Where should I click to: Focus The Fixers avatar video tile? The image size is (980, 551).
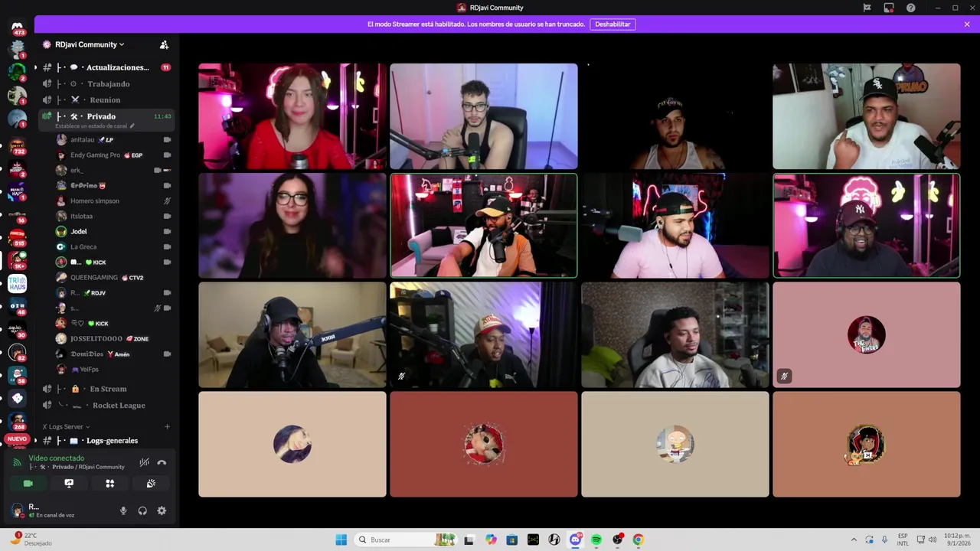866,334
